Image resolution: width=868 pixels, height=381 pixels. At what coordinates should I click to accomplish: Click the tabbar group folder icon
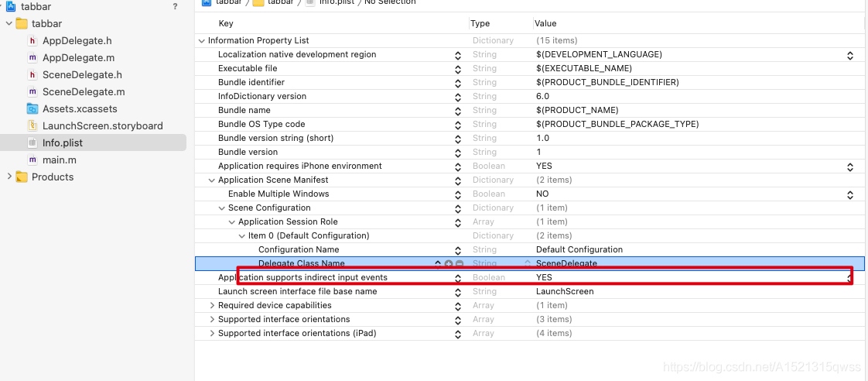tap(22, 23)
